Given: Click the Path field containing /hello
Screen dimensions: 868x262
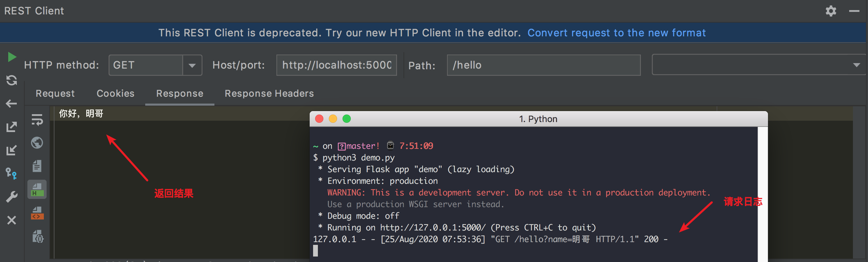Looking at the screenshot, I should tap(543, 65).
